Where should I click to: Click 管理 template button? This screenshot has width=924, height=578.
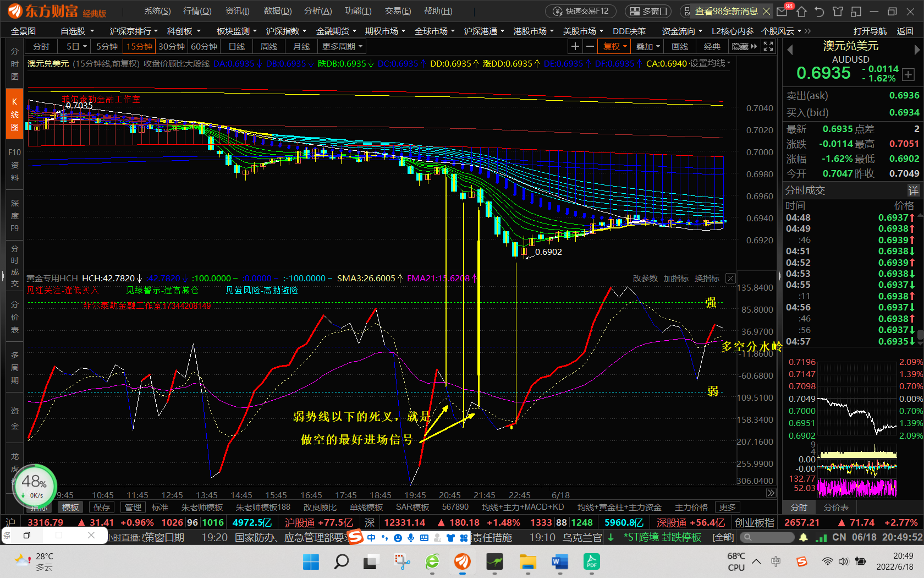(x=133, y=507)
